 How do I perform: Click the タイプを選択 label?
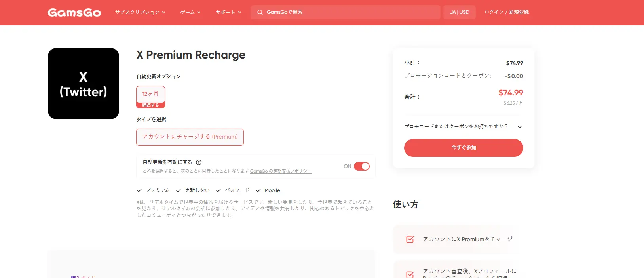pyautogui.click(x=151, y=119)
